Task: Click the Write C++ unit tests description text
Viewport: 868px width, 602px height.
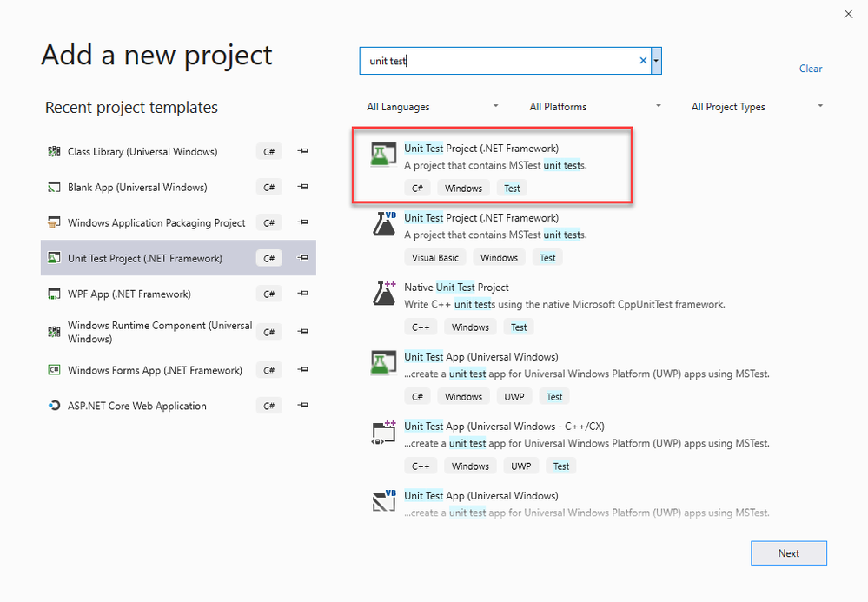Action: click(564, 304)
